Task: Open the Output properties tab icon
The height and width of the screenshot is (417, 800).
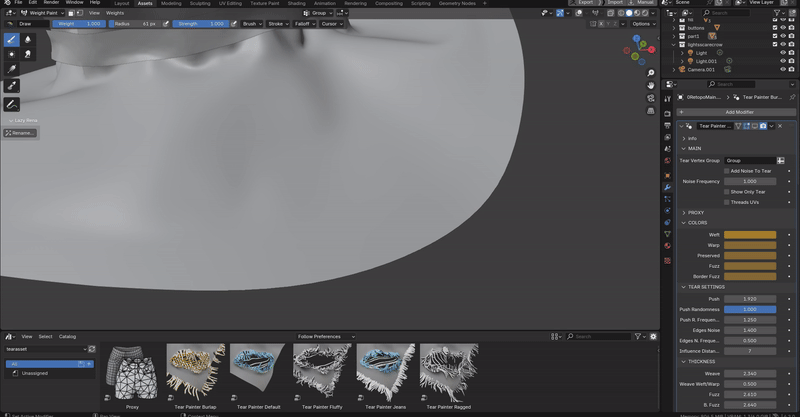Action: [x=667, y=125]
